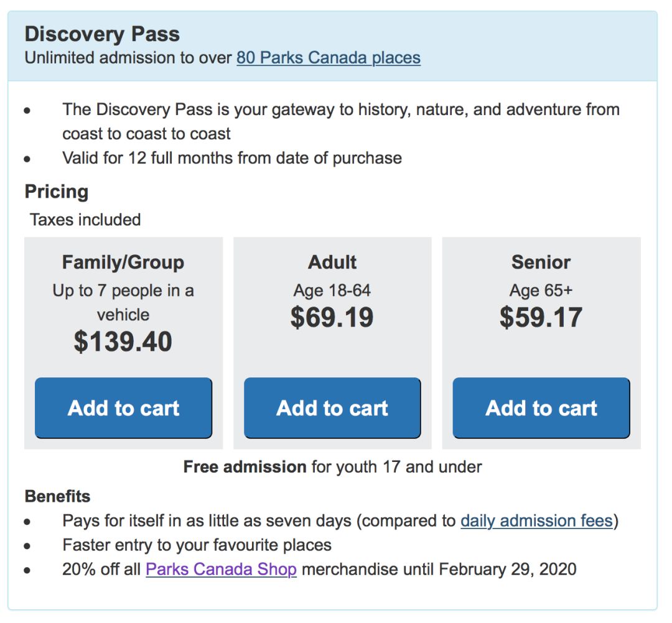Click the Benefits section heading

[57, 496]
